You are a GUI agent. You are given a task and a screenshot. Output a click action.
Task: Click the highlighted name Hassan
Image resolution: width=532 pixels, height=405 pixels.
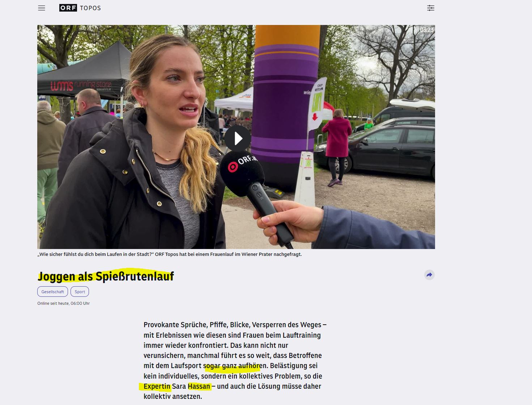coord(199,386)
